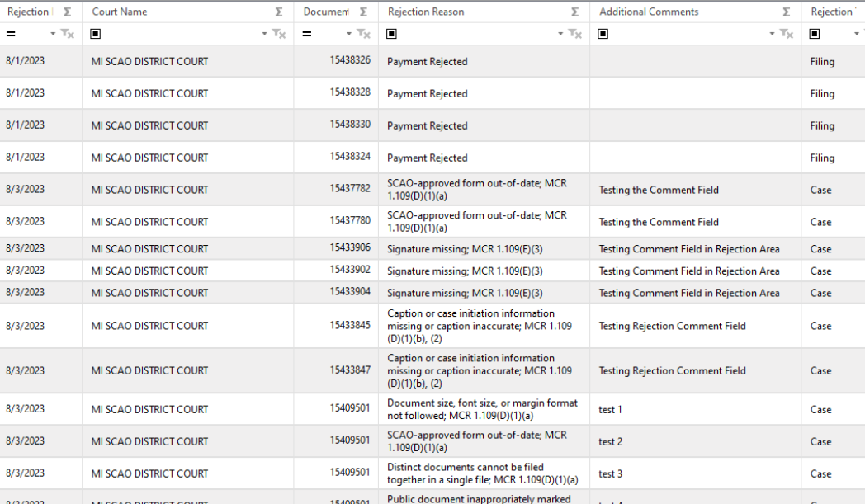Viewport: 865px width, 504px height.
Task: Click the sigma summary icon in Court Name header
Action: pos(278,12)
